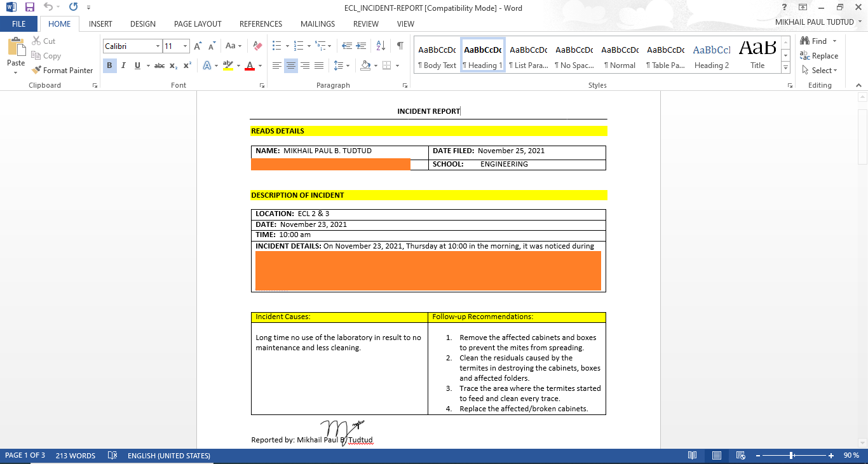Cut the selected text
This screenshot has height=464, width=868.
(43, 41)
